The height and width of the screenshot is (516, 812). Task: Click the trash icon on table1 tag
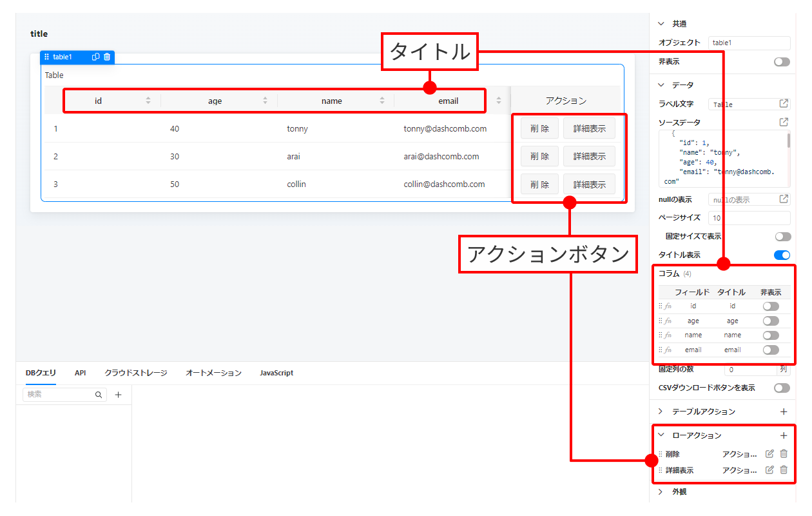[107, 57]
